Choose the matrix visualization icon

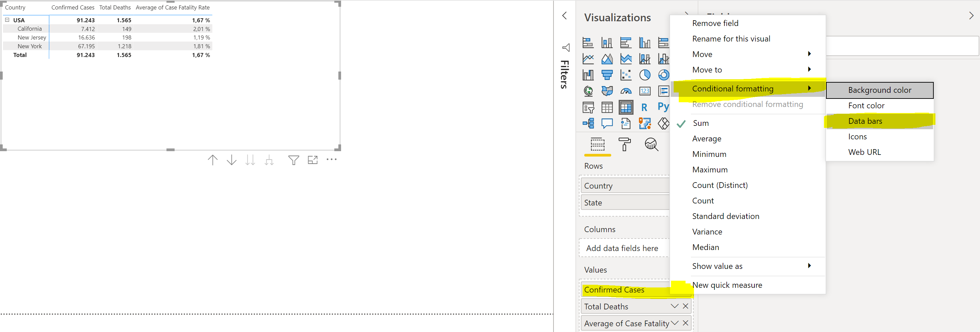pyautogui.click(x=626, y=107)
